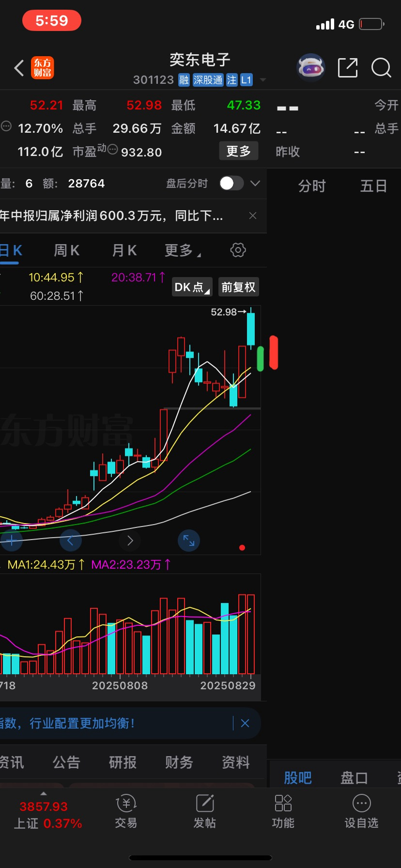Switch to 月K tab
The height and width of the screenshot is (868, 401).
(124, 250)
